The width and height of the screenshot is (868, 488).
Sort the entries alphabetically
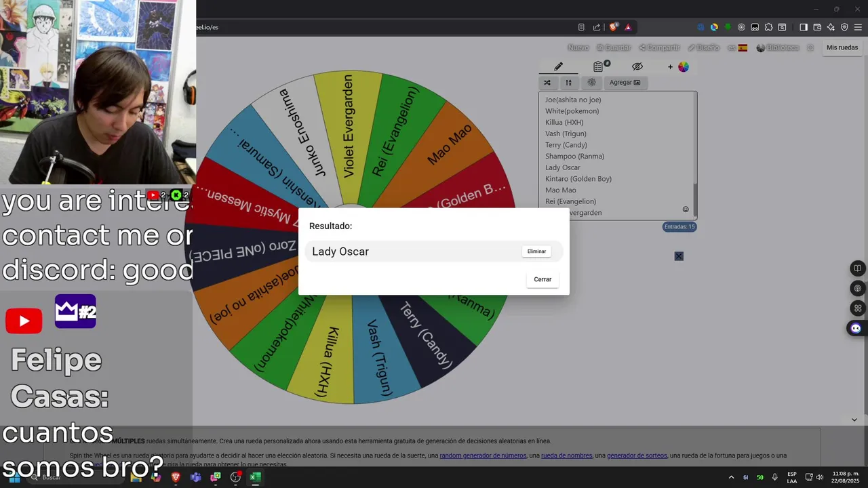[568, 83]
